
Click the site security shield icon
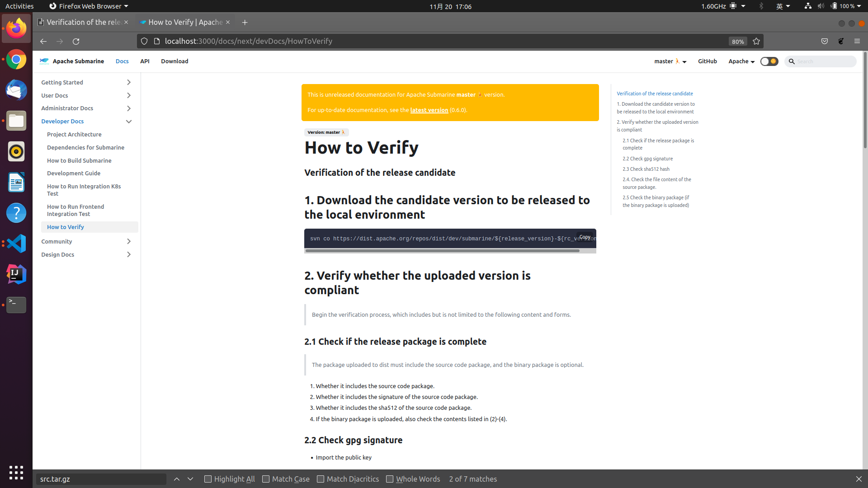pos(144,41)
